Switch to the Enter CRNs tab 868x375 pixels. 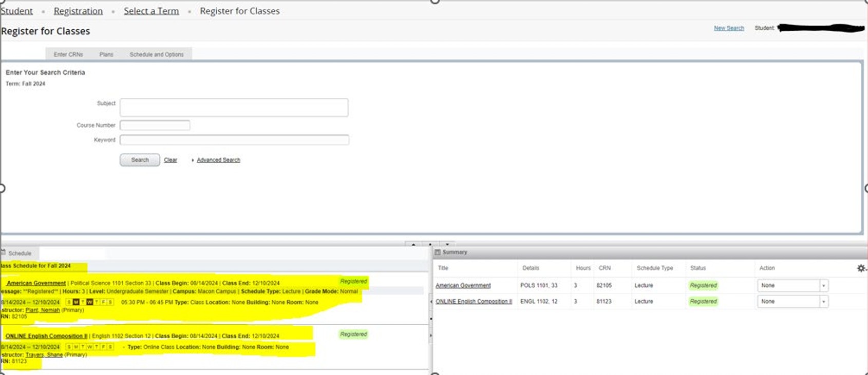tap(68, 54)
